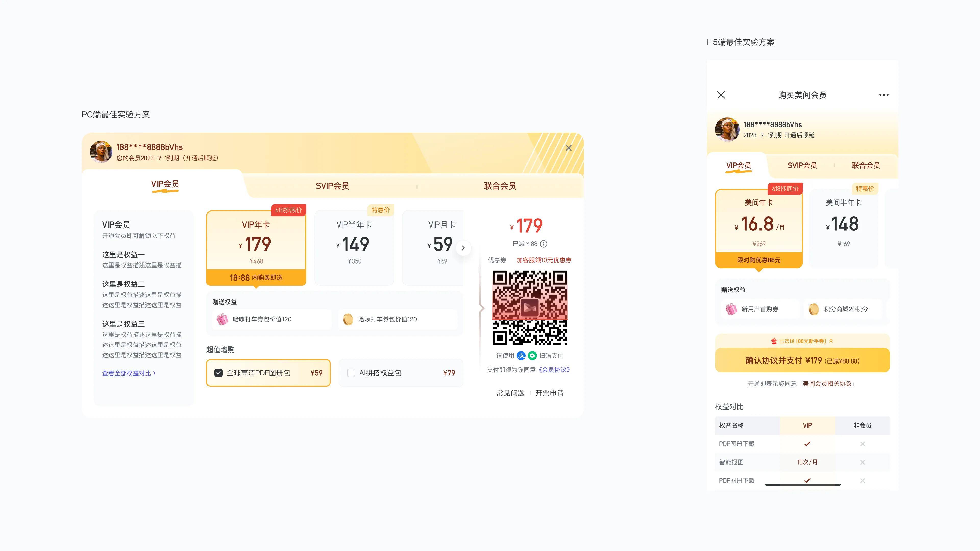Uncheck the 全球高清PDF图册包 option
Screen dimensions: 980x551
218,373
